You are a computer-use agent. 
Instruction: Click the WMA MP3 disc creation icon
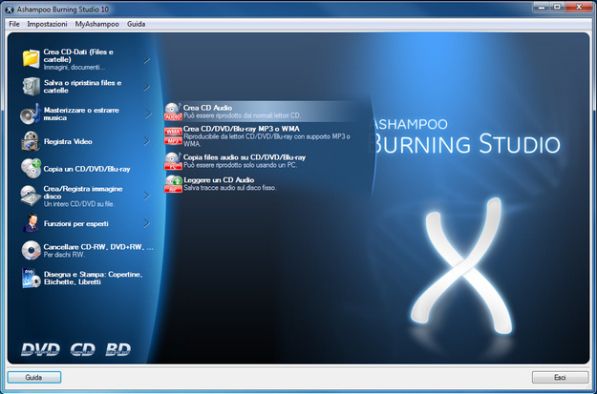[173, 136]
